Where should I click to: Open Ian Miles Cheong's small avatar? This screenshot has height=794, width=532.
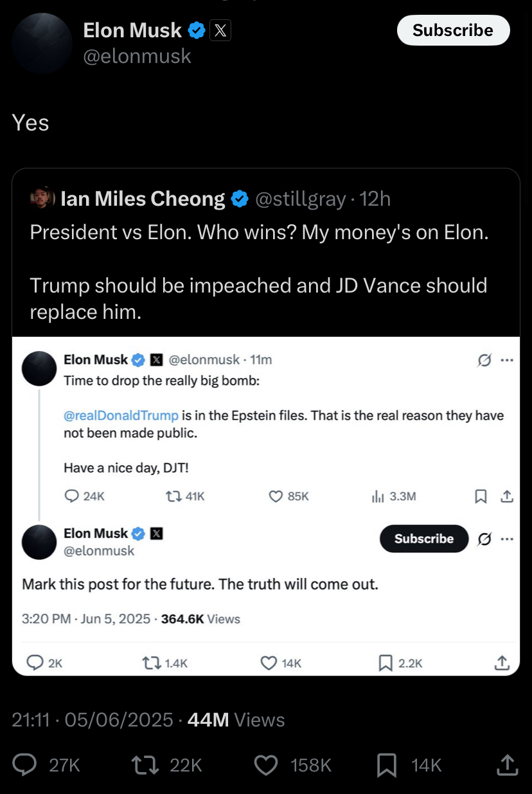tap(42, 199)
